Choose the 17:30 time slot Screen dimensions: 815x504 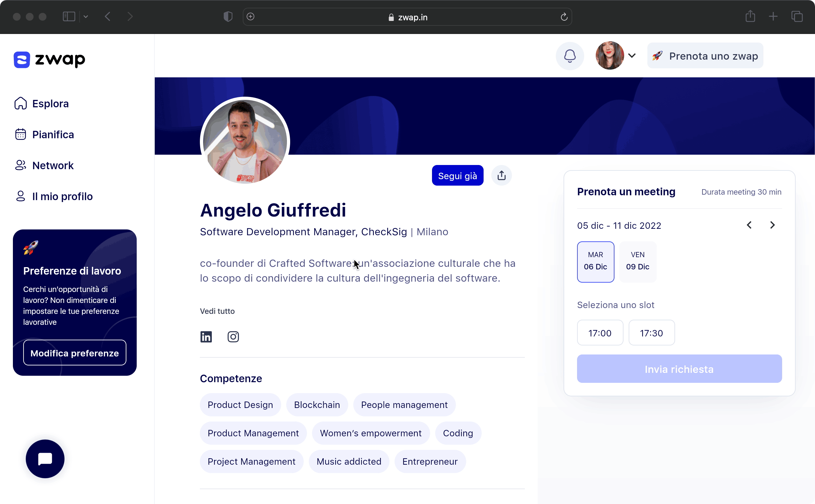click(651, 333)
